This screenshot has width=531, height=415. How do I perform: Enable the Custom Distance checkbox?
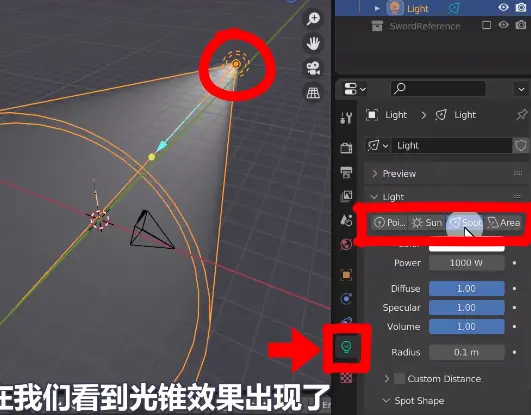pyautogui.click(x=399, y=378)
